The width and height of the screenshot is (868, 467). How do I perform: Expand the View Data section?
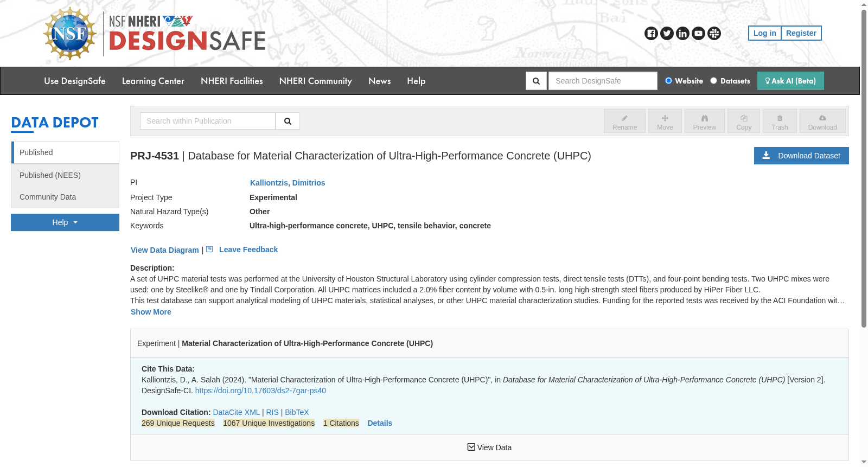tap(489, 447)
